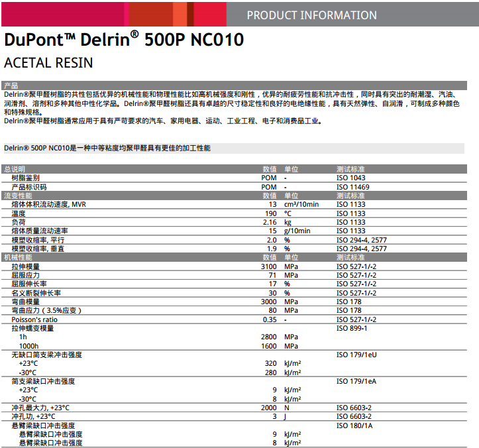Click the 负荷 row label
Screen dimensions: 479x448
coord(19,222)
